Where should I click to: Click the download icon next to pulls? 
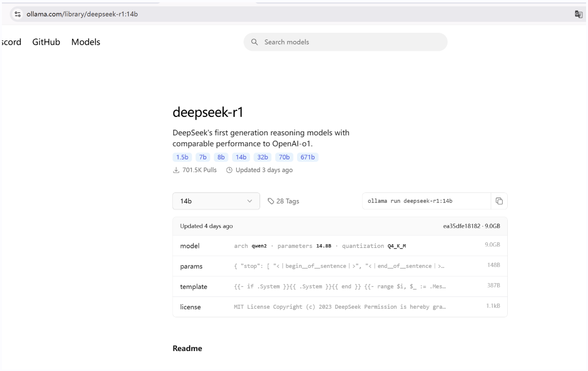pos(175,170)
